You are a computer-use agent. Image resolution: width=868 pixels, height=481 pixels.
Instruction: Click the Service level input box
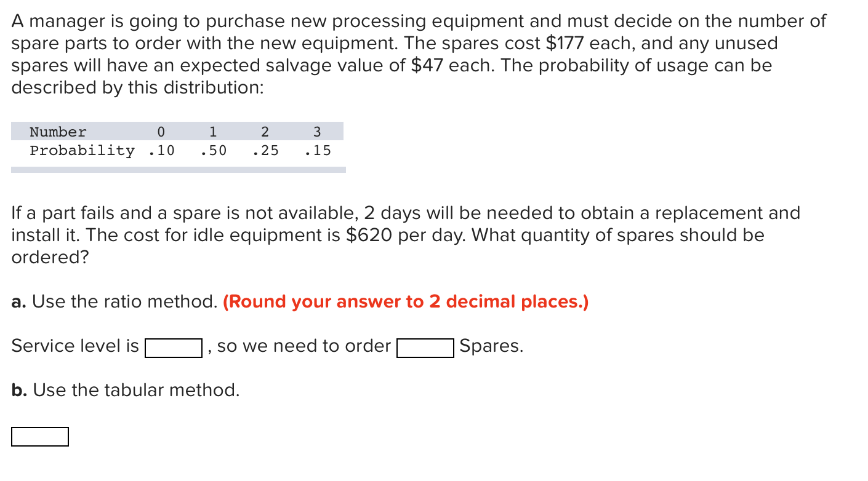click(173, 348)
